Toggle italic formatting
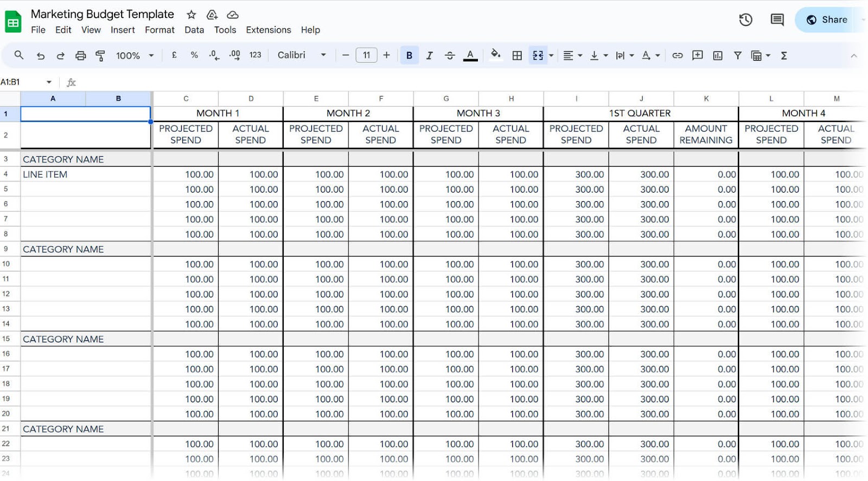This screenshot has width=868, height=481. (x=429, y=55)
